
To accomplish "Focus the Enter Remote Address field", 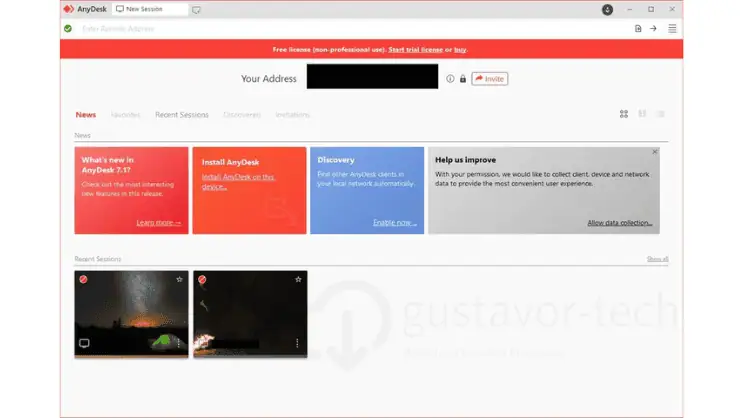I will click(x=351, y=28).
